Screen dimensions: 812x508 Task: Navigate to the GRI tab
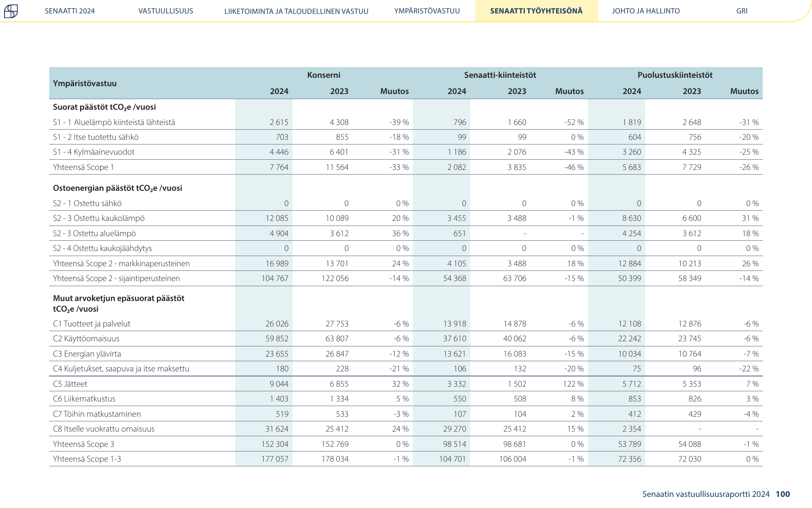pos(742,11)
